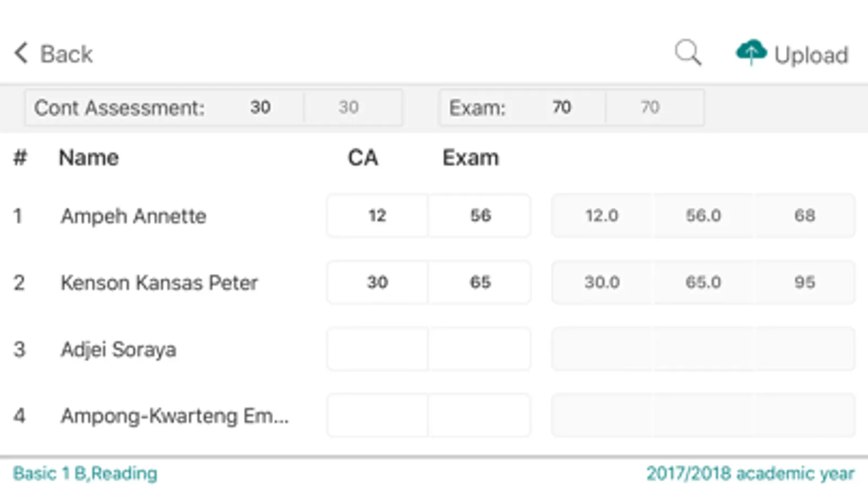Tap the Basic 1 B,Reading class label

pyautogui.click(x=85, y=473)
